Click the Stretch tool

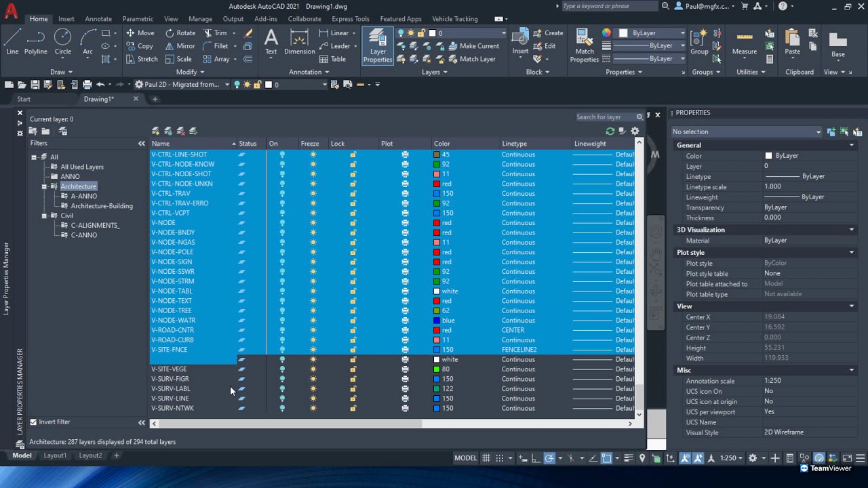pyautogui.click(x=142, y=59)
